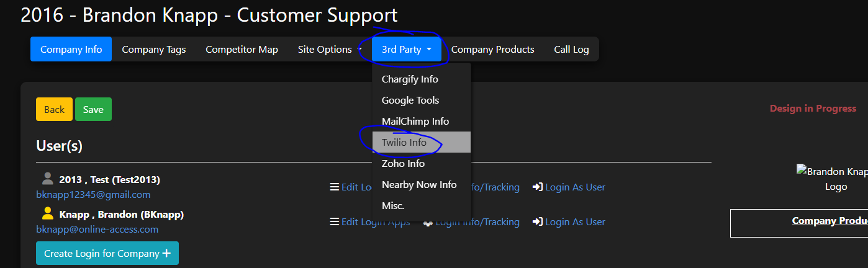Click the list icon in Test2013's Edit Login row
This screenshot has height=268, width=868.
tap(335, 187)
